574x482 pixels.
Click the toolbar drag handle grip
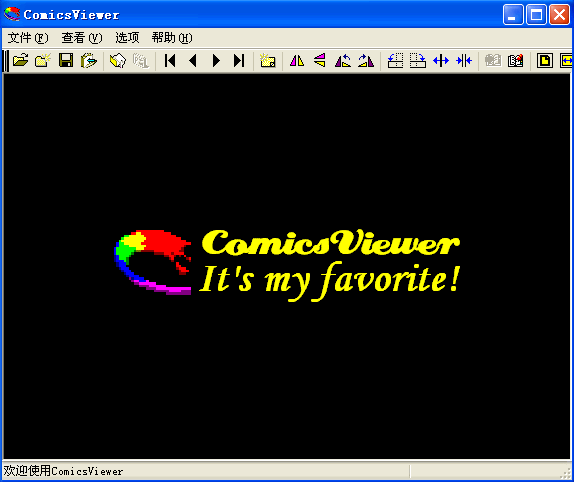(5, 61)
